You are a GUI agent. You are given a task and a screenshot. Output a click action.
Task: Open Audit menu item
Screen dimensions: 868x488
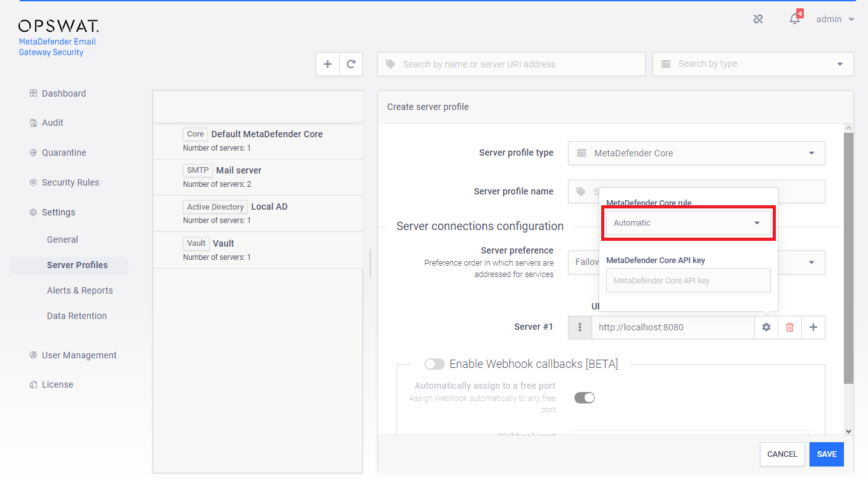pos(53,123)
